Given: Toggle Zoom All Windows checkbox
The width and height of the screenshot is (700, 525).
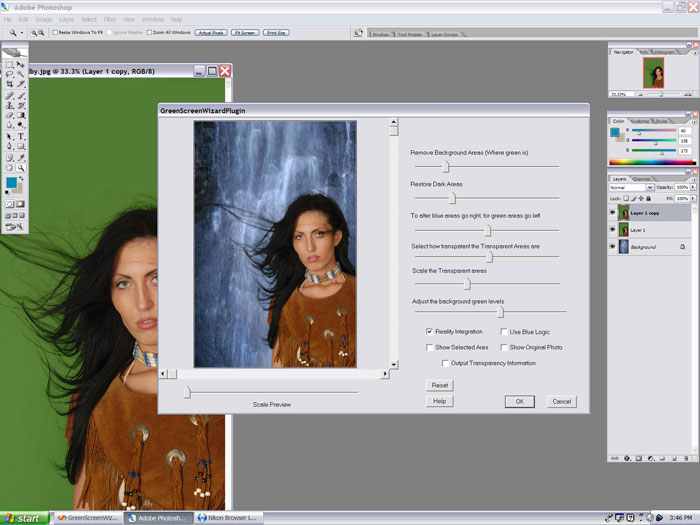Looking at the screenshot, I should tap(150, 33).
